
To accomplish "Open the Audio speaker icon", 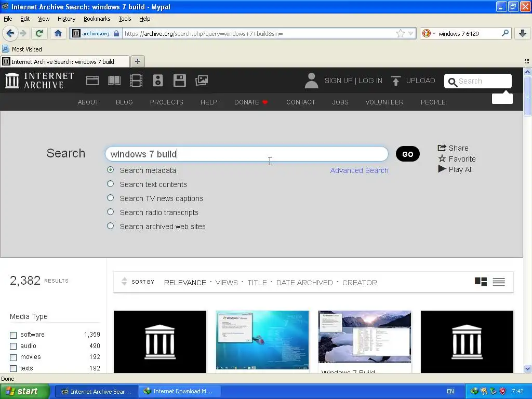I will [158, 81].
